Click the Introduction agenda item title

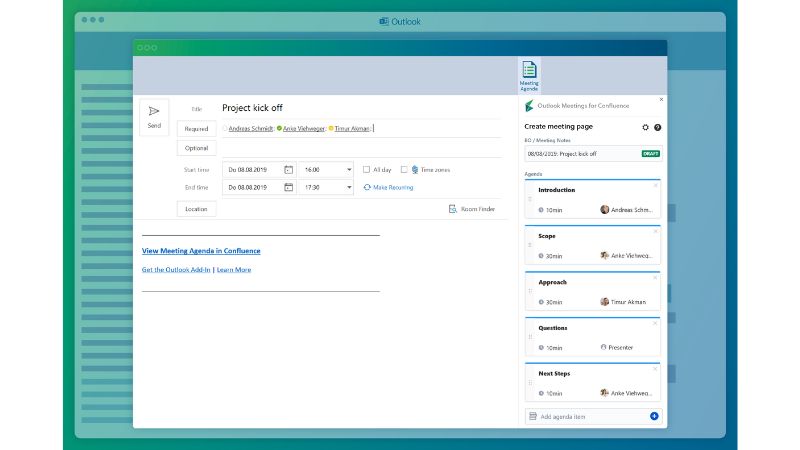pyautogui.click(x=557, y=190)
